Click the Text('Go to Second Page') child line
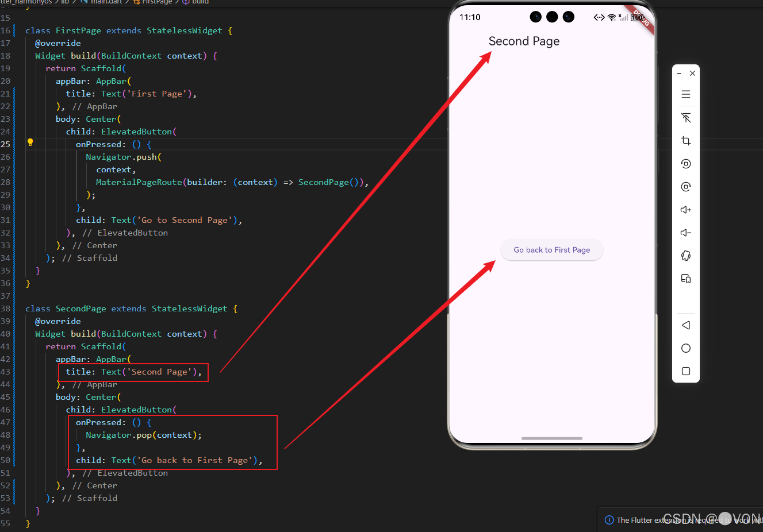The width and height of the screenshot is (763, 532). [159, 220]
